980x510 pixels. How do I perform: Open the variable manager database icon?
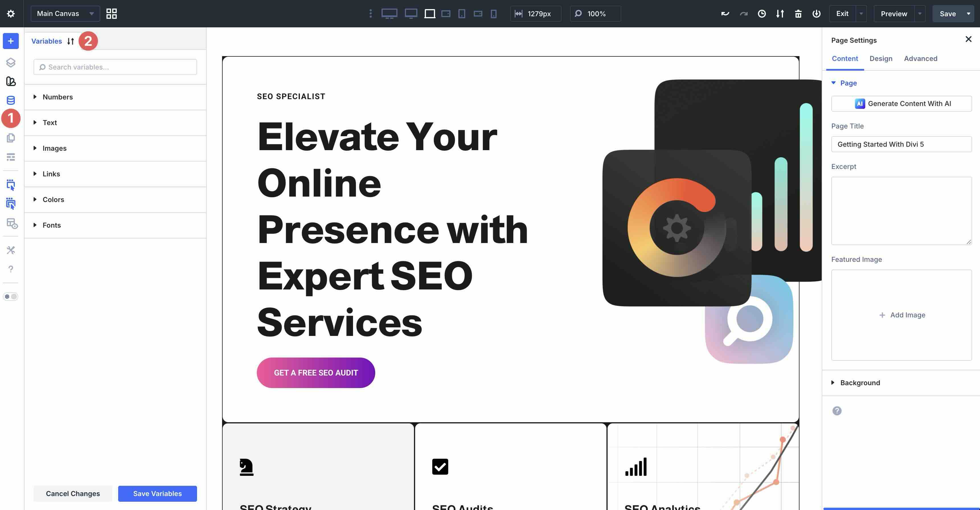pos(11,100)
